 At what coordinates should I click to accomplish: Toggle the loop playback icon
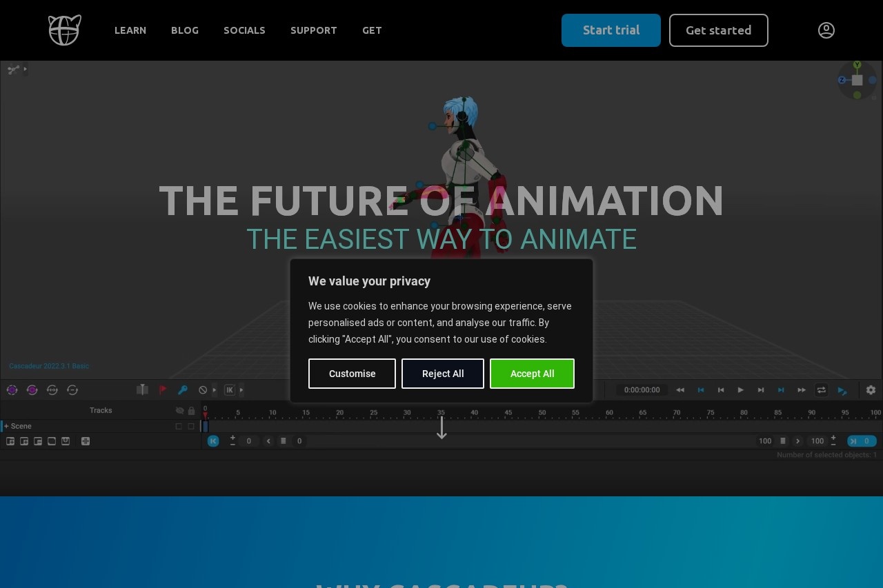[x=821, y=390]
